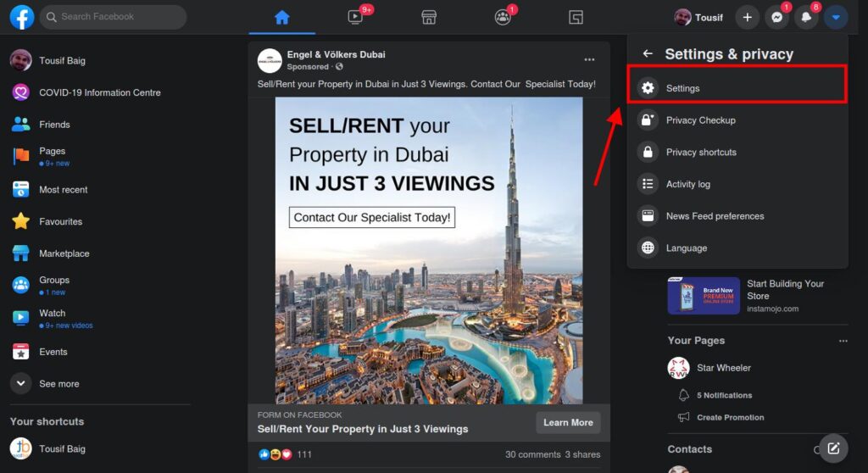Click the Dubai property ad image

click(x=429, y=250)
